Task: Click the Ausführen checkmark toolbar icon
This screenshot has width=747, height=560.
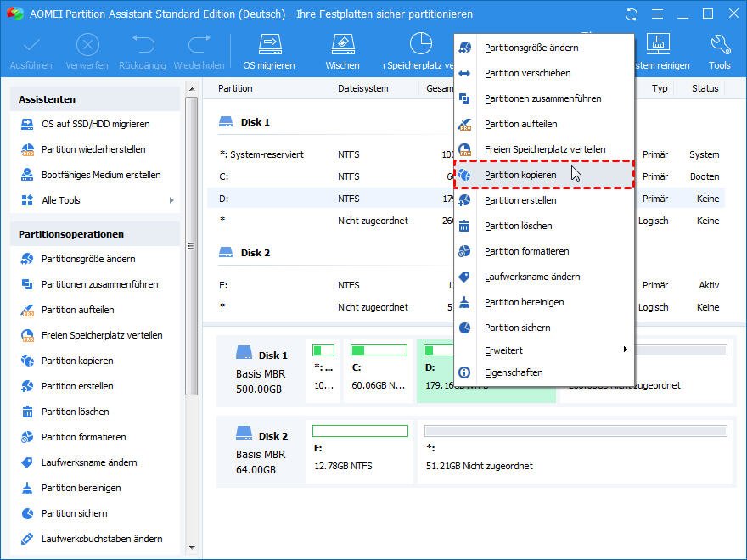Action: click(x=31, y=46)
